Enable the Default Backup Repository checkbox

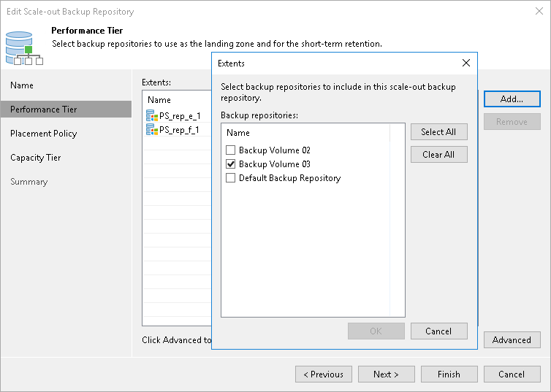231,178
